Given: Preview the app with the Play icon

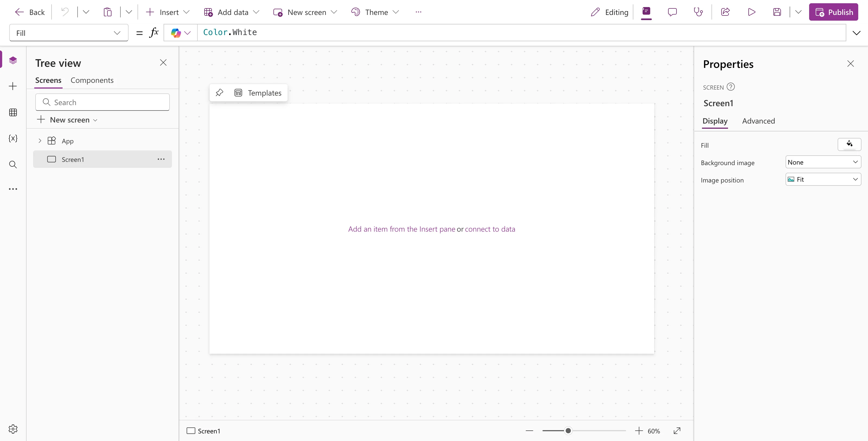Looking at the screenshot, I should click(x=751, y=12).
